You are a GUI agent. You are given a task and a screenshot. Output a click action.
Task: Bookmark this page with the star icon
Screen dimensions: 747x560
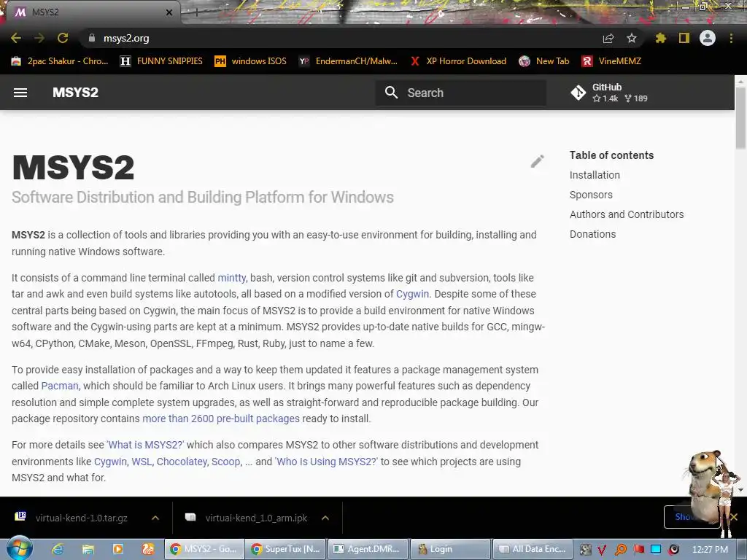click(x=632, y=38)
